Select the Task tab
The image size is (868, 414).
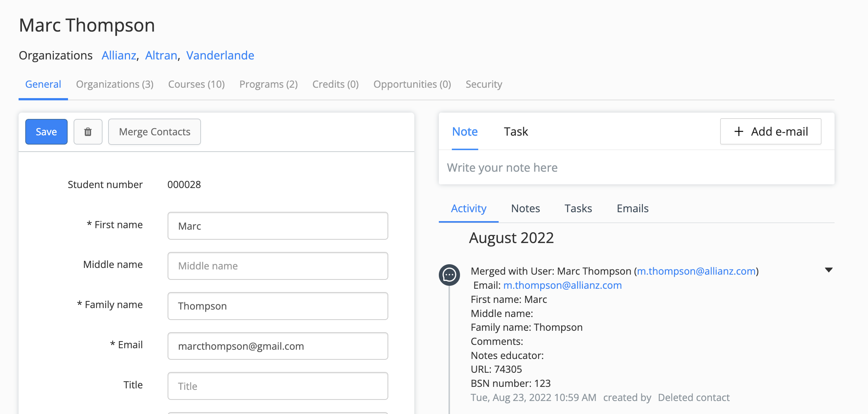(x=516, y=132)
